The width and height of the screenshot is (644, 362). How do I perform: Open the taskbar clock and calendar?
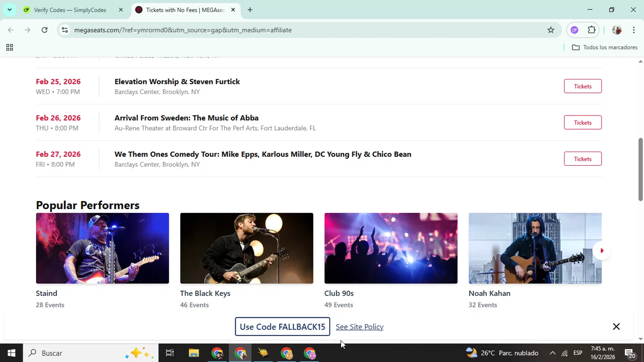(603, 353)
